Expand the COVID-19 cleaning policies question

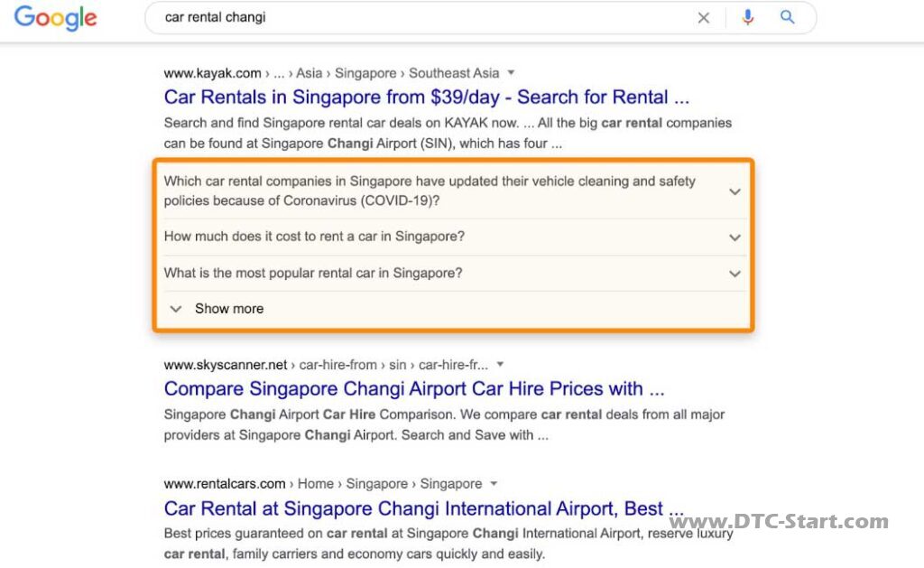click(x=453, y=191)
